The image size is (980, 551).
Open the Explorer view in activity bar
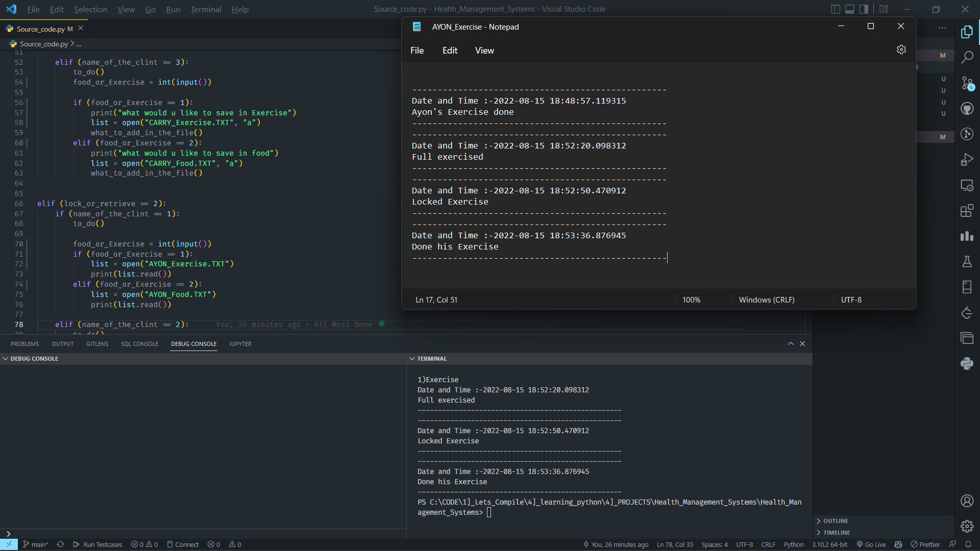(x=967, y=32)
